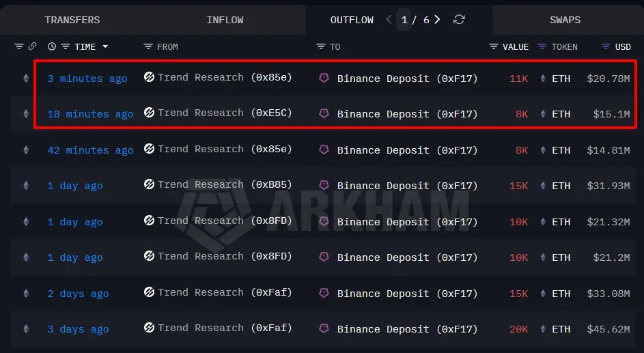This screenshot has height=353, width=644.
Task: Open the TOKEN column filter
Action: pos(542,46)
